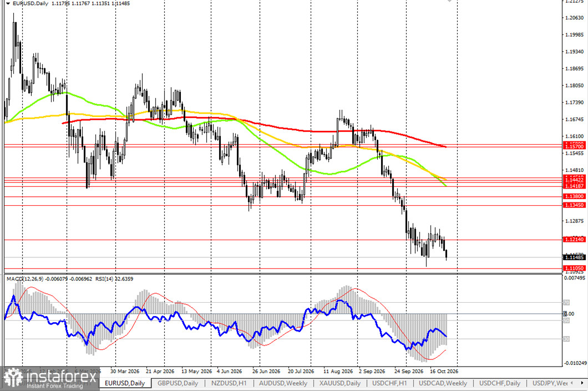Click the RSI(14) value label
The image size is (588, 391).
click(x=114, y=279)
